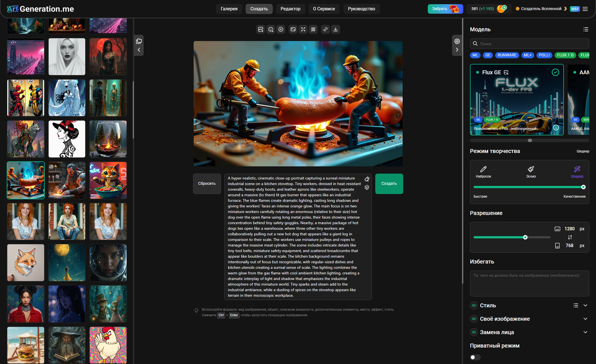Click the use-image-as-source icon in top toolbar
Image resolution: width=596 pixels, height=364 pixels.
click(x=261, y=29)
